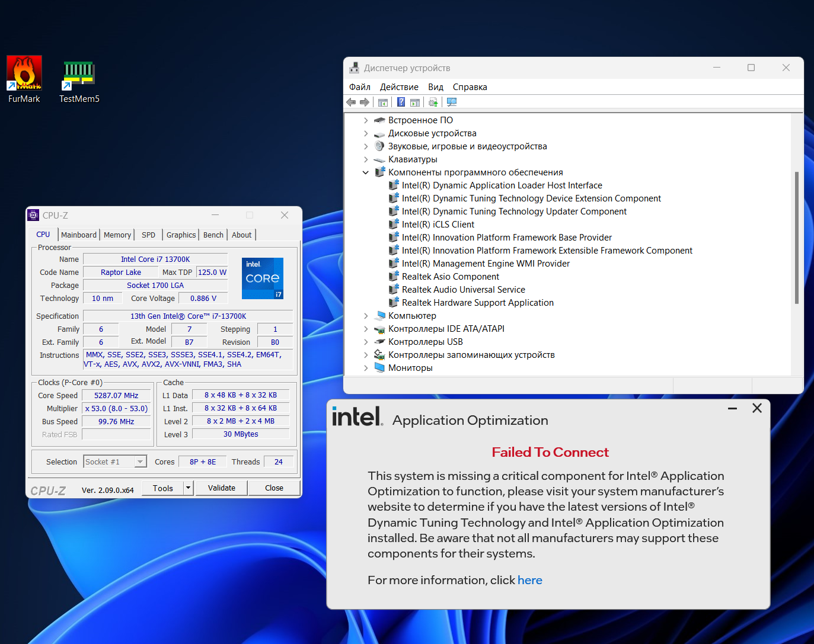Select Intel(R) Innovation Platform Framework Base Provider
This screenshot has width=814, height=644.
click(507, 238)
